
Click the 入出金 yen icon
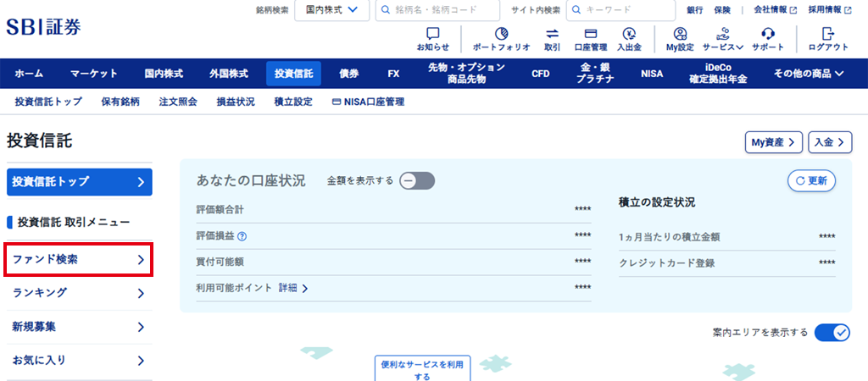pos(629,33)
